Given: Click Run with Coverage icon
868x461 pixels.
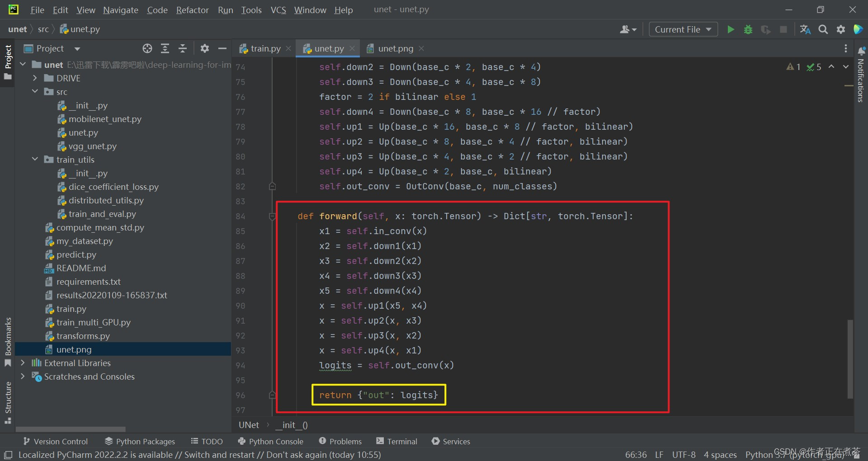Looking at the screenshot, I should [766, 29].
